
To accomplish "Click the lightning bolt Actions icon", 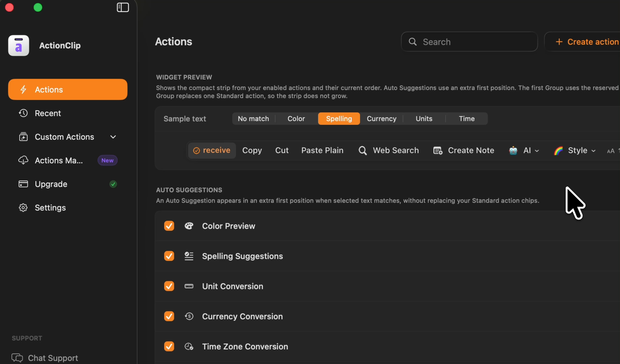I will 23,89.
